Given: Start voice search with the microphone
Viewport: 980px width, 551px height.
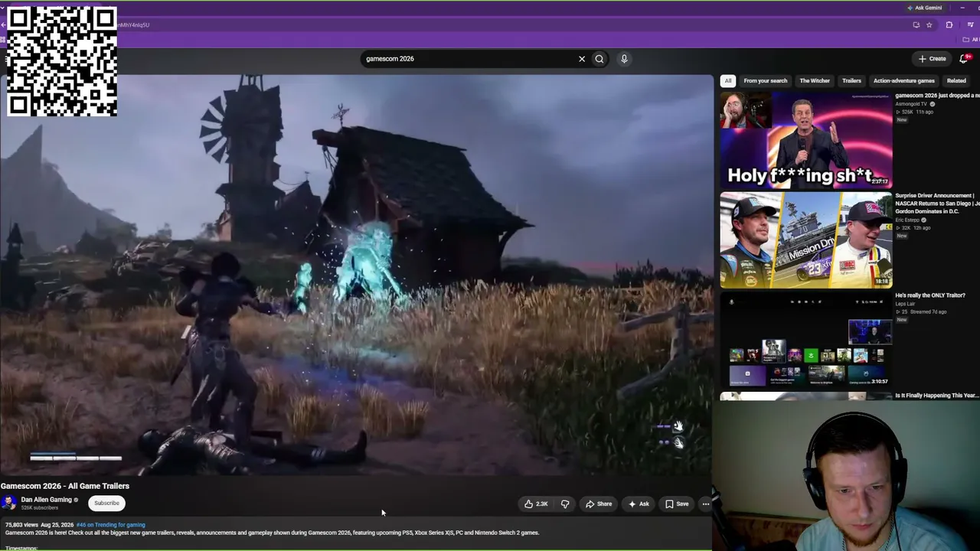Looking at the screenshot, I should (624, 59).
